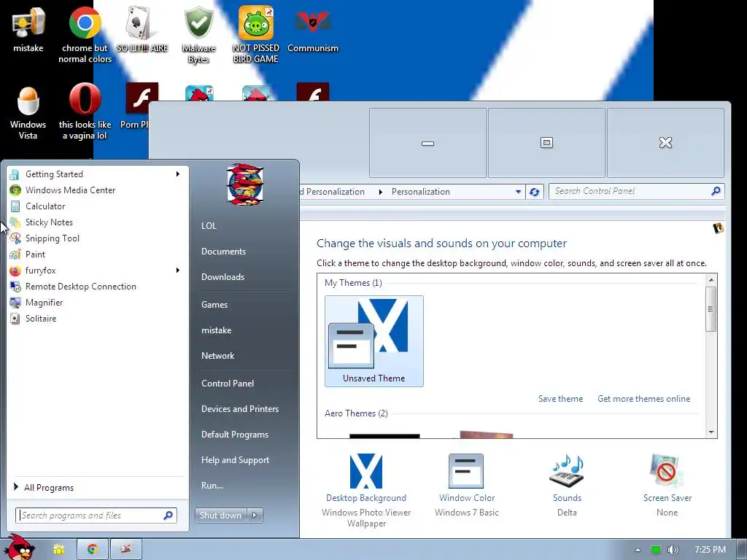747x560 pixels.
Task: Open the volume speaker tray icon
Action: coord(673,550)
